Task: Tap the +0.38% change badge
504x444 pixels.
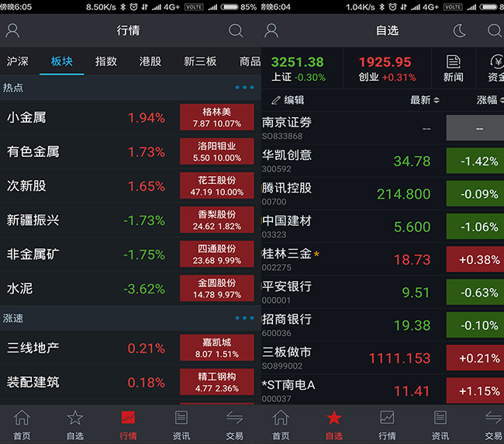Action: click(x=475, y=259)
